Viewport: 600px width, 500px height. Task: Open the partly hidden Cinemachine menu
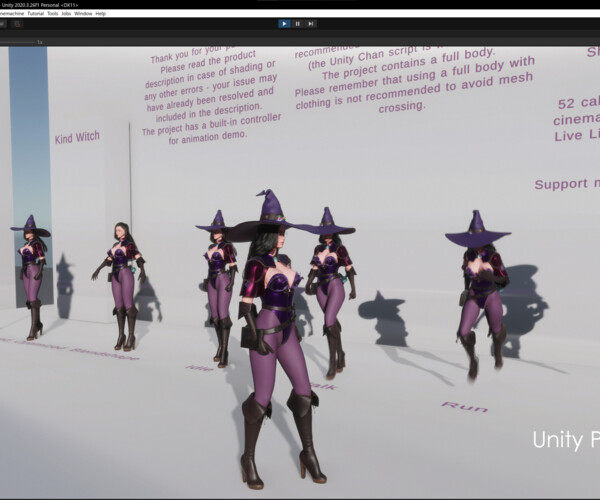pos(12,13)
